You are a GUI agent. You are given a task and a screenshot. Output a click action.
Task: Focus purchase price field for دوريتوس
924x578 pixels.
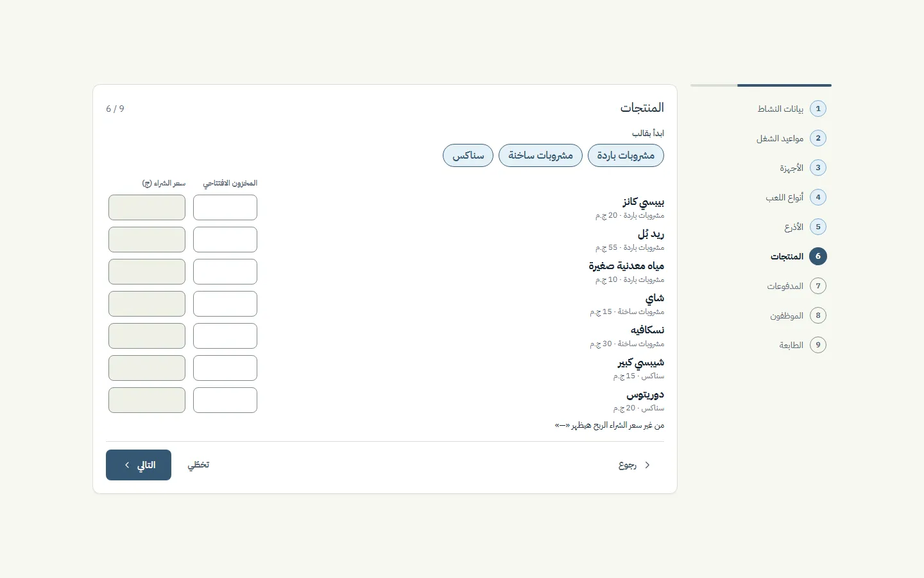[x=147, y=400]
